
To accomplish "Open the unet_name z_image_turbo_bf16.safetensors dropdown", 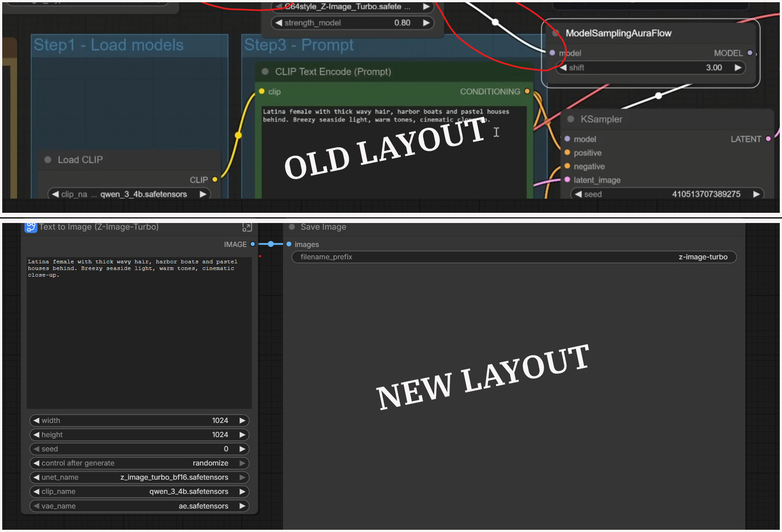I will tap(139, 477).
